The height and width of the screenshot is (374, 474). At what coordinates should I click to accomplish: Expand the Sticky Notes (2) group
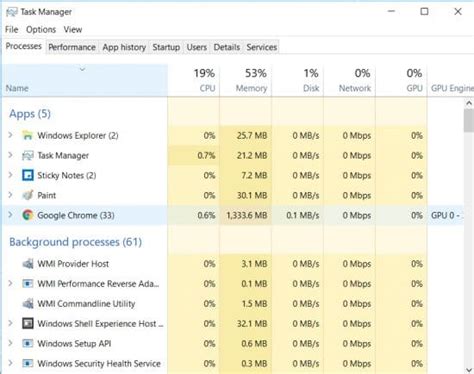10,175
